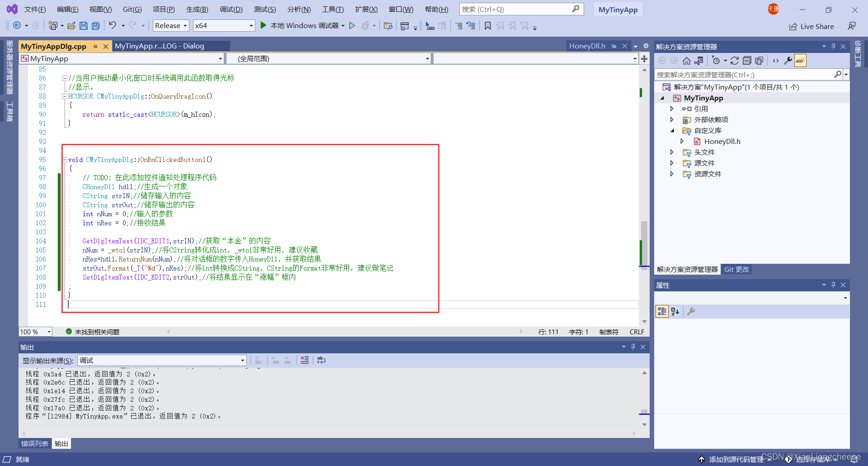Expand the 引用 tree node
This screenshot has height=466, width=868.
tap(672, 109)
